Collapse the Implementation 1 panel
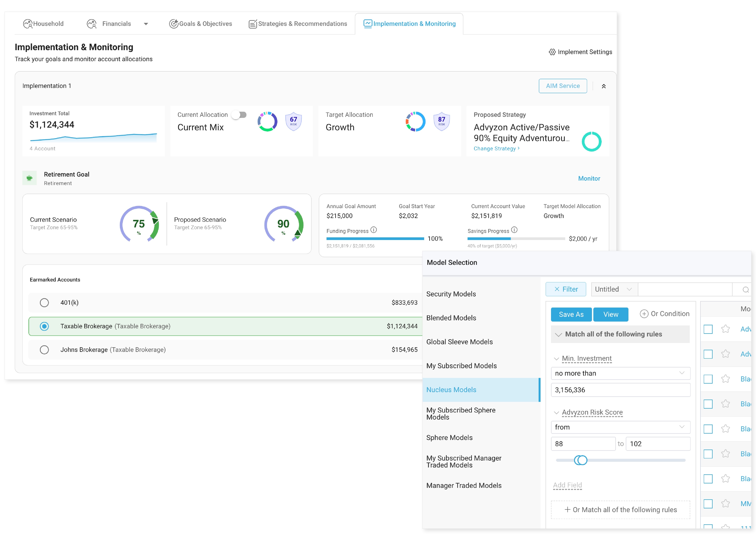 tap(603, 86)
